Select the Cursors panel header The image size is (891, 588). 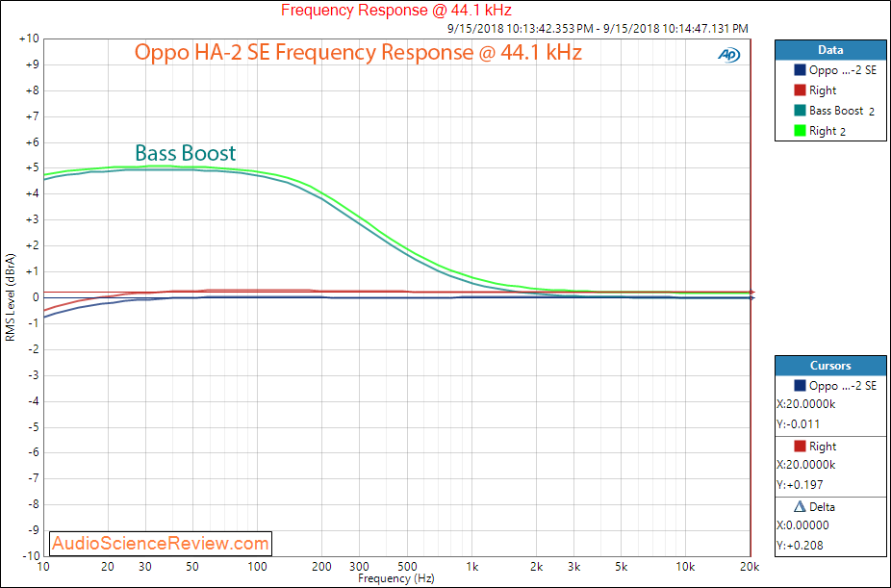(x=830, y=366)
